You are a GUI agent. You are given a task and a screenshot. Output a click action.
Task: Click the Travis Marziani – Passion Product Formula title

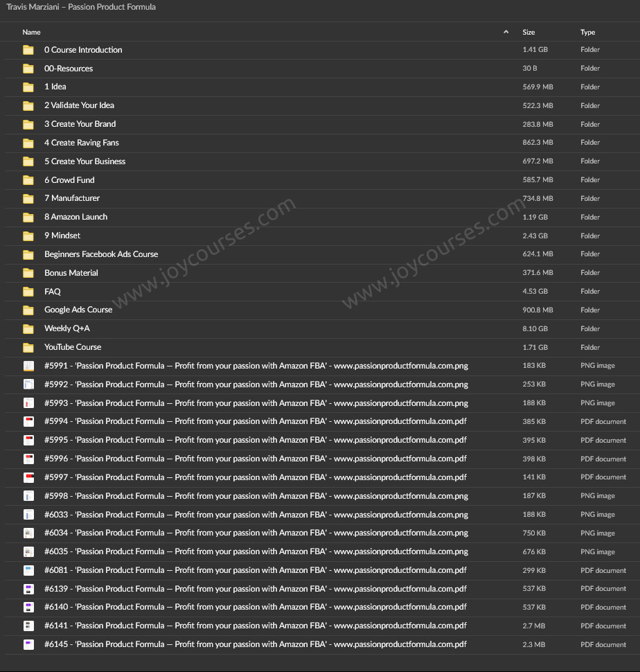pyautogui.click(x=81, y=7)
